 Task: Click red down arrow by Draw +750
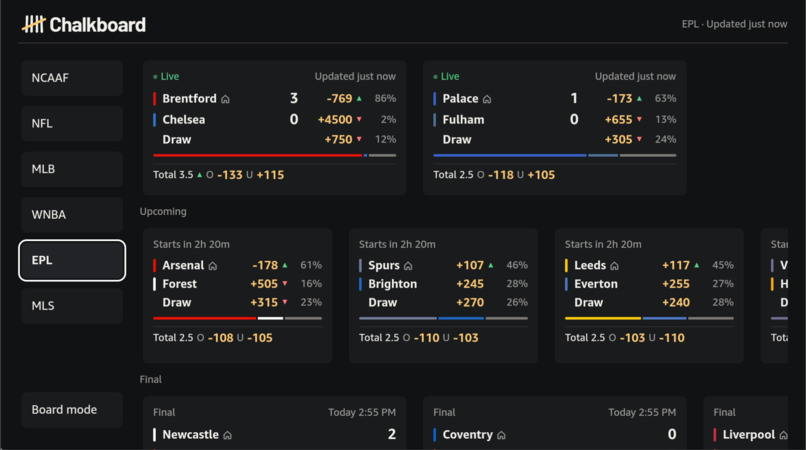359,139
